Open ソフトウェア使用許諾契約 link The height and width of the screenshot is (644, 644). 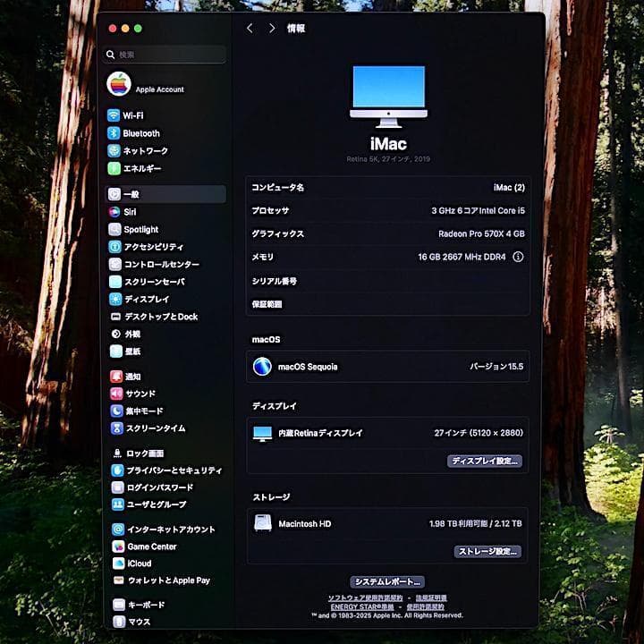366,598
